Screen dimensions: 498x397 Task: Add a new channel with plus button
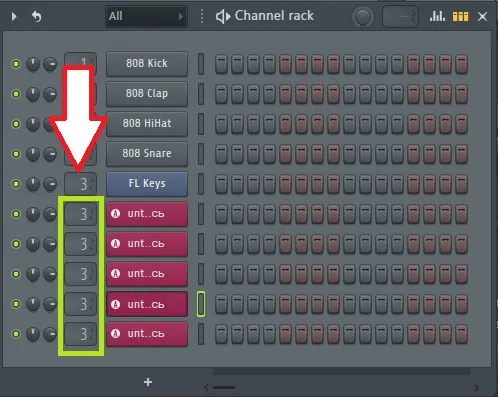[148, 382]
